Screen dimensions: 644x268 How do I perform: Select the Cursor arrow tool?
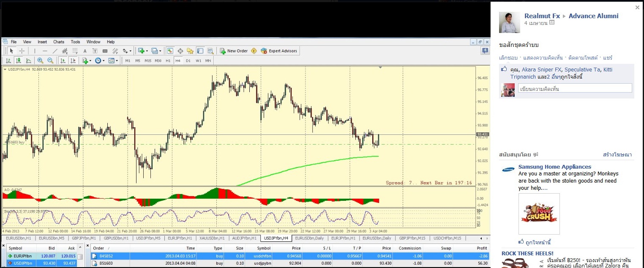pyautogui.click(x=11, y=51)
